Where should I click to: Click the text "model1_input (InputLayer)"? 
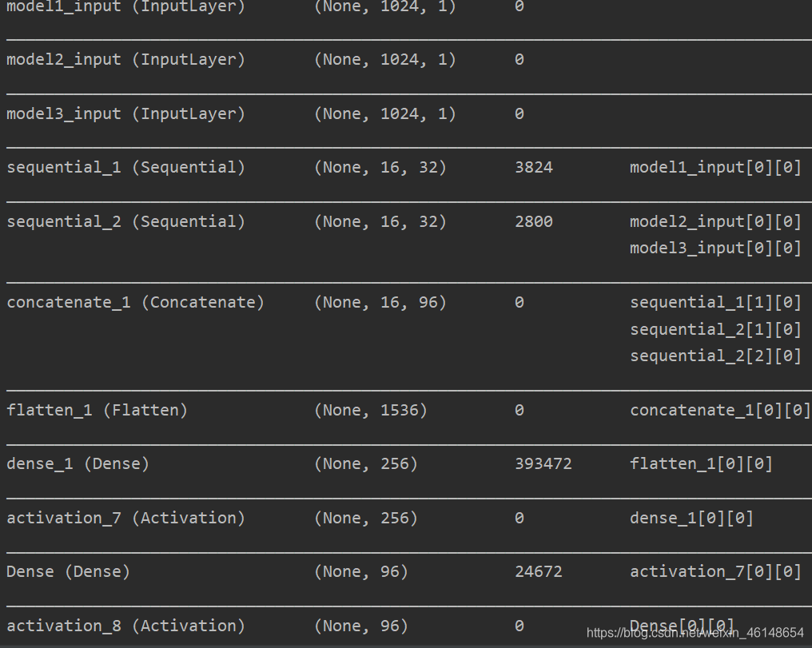point(125,6)
